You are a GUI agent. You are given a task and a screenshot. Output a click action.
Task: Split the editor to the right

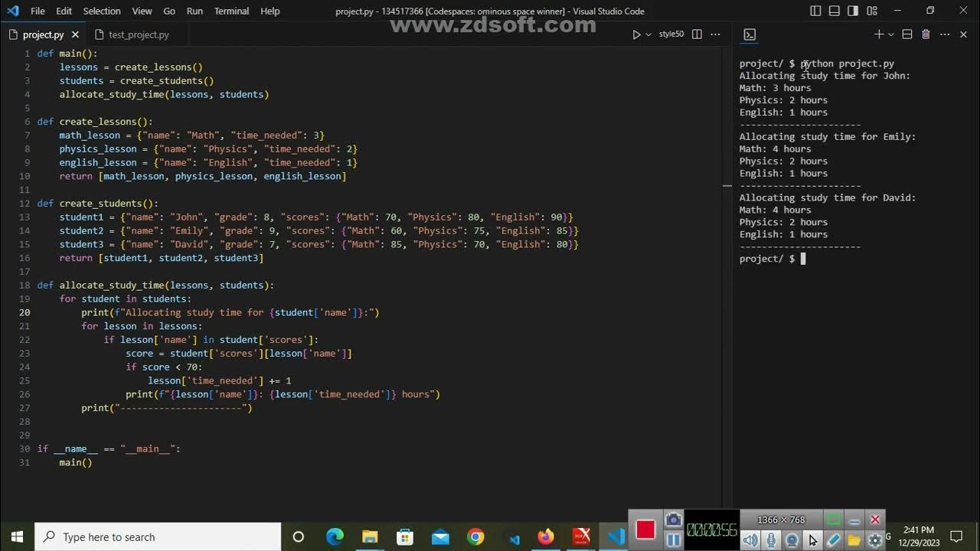click(x=697, y=34)
